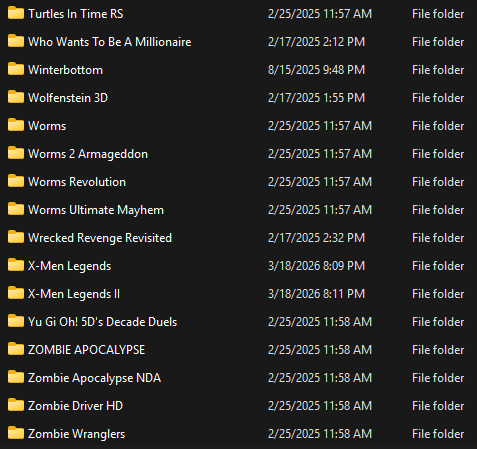
Task: Click the File folder type in the Worms 2 Armageddon row
Action: 438,154
